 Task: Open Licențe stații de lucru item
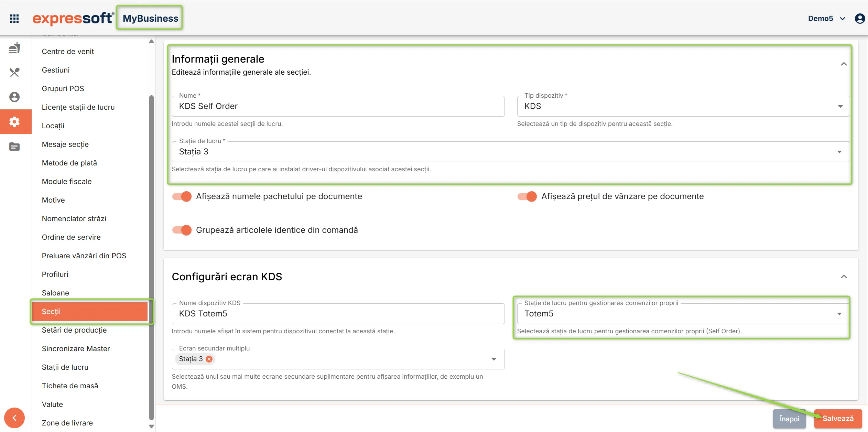click(78, 107)
